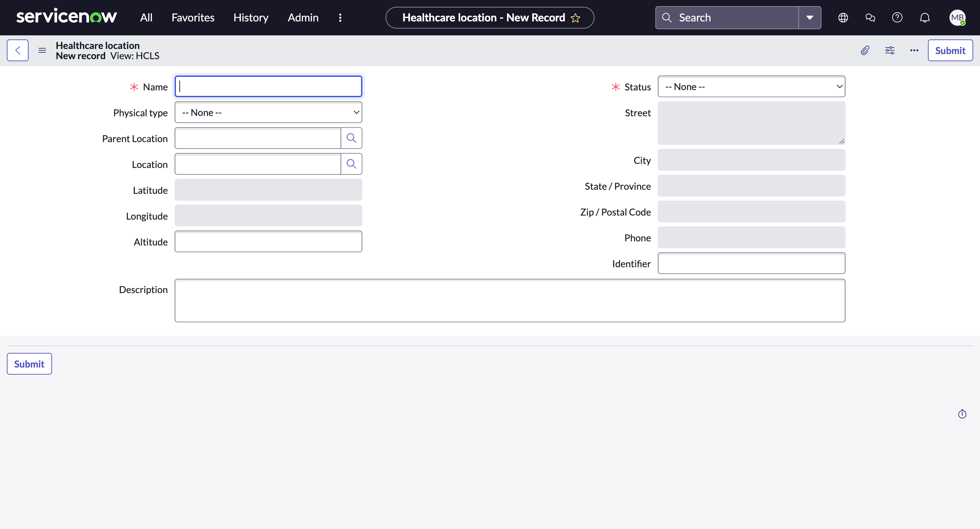
Task: Open the notifications bell
Action: point(925,17)
